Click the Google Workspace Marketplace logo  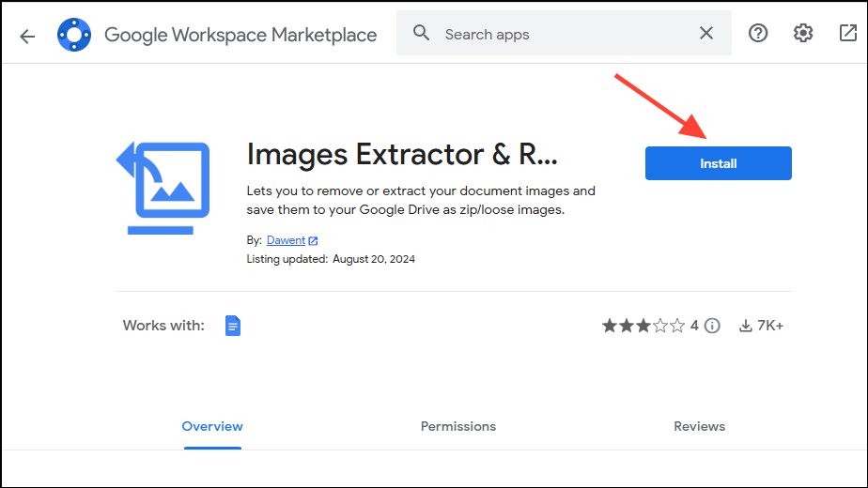click(x=74, y=35)
